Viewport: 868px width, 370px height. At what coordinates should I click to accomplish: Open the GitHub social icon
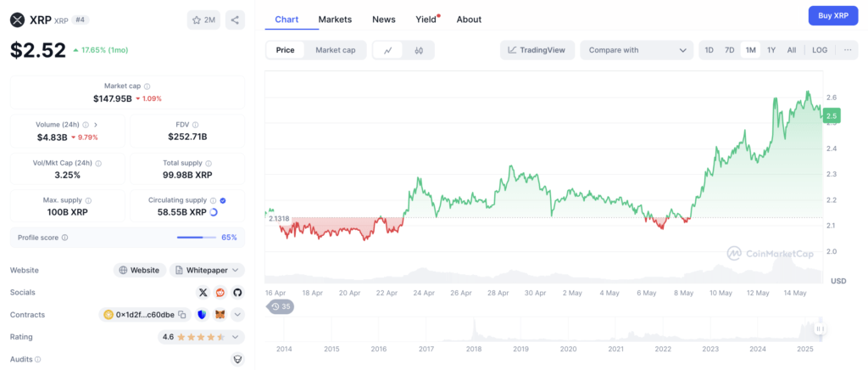pyautogui.click(x=237, y=293)
